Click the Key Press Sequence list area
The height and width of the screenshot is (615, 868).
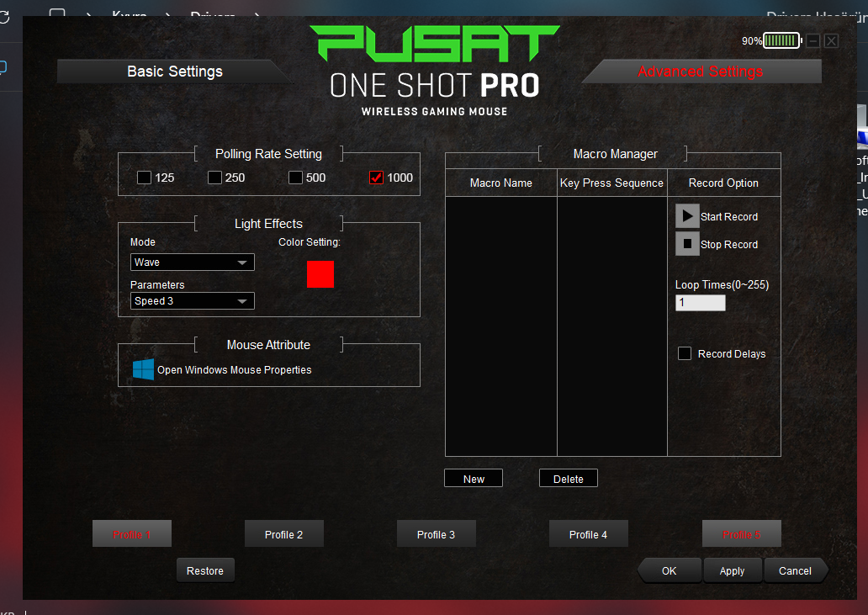click(x=611, y=326)
